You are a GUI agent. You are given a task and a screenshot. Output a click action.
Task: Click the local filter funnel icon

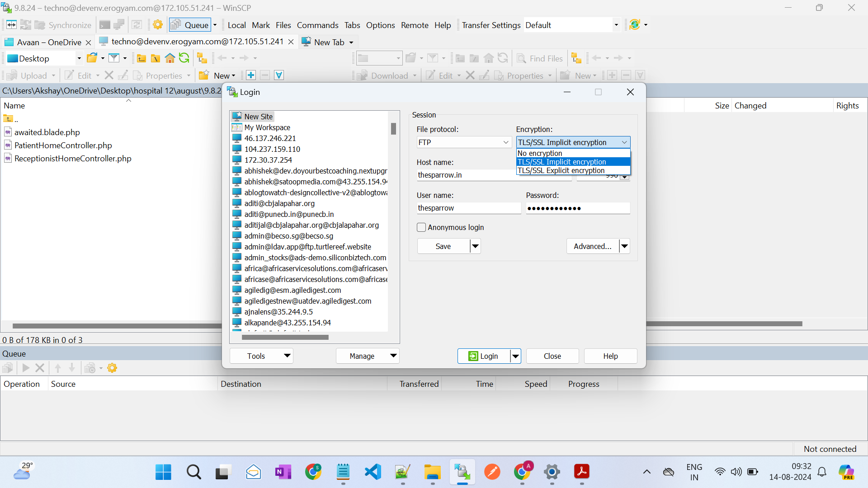point(114,58)
